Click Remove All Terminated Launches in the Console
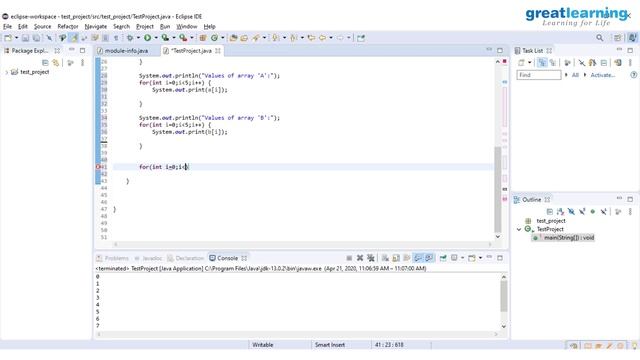The width and height of the screenshot is (640, 360). (x=371, y=258)
